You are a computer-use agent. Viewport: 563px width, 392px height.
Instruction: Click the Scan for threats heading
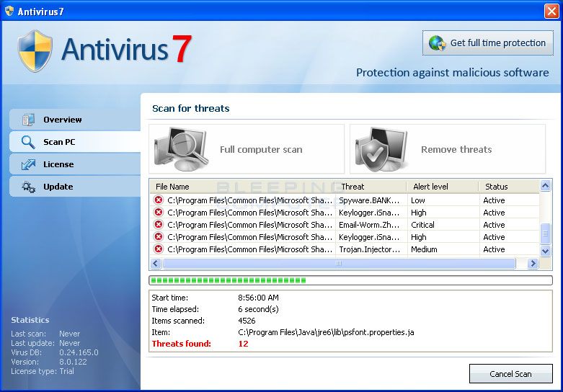[x=190, y=108]
